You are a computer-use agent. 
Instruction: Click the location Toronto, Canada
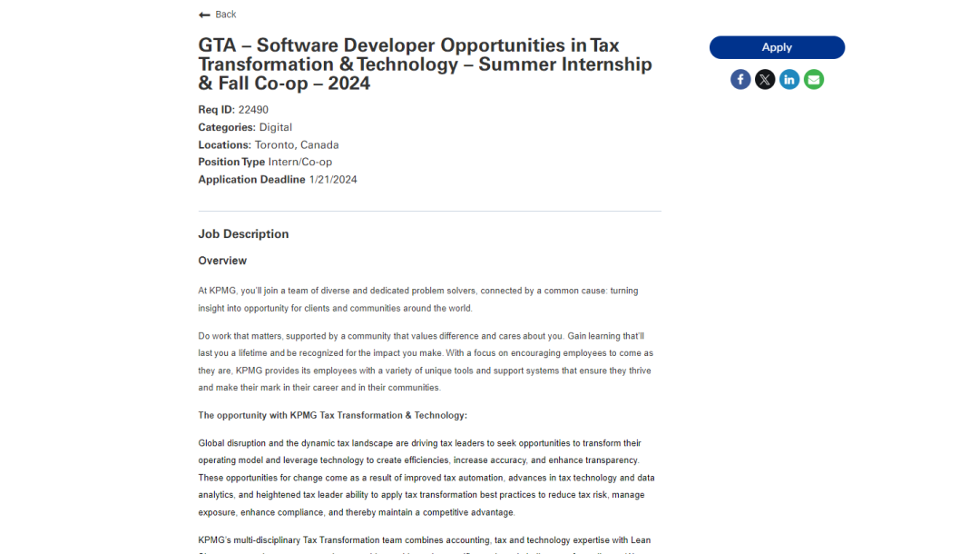297,145
